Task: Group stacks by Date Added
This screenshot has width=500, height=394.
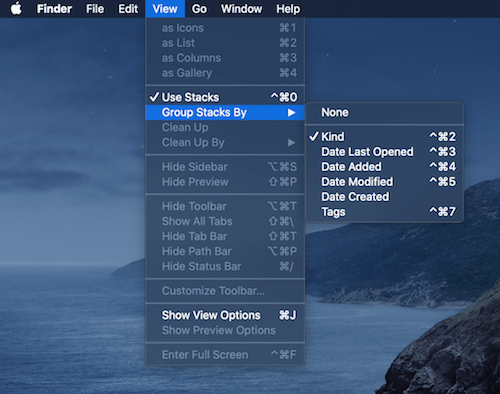Action: [x=384, y=167]
